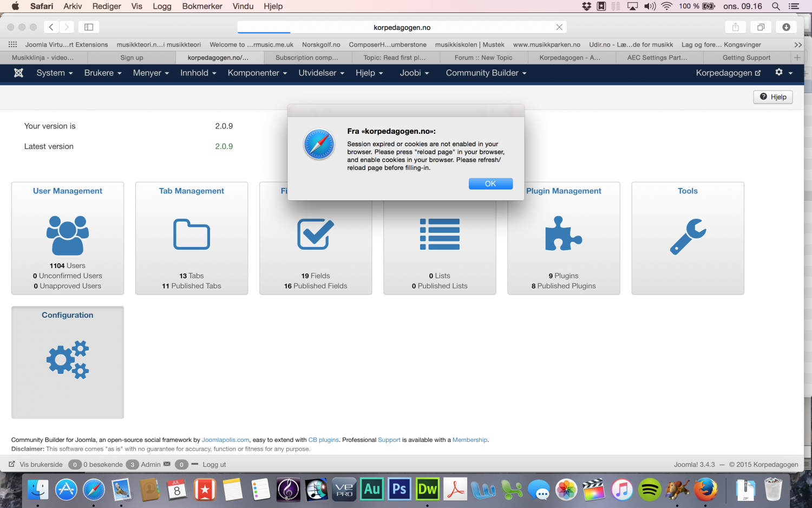Image resolution: width=812 pixels, height=508 pixels.
Task: Open Finder in the Dock
Action: (38, 490)
